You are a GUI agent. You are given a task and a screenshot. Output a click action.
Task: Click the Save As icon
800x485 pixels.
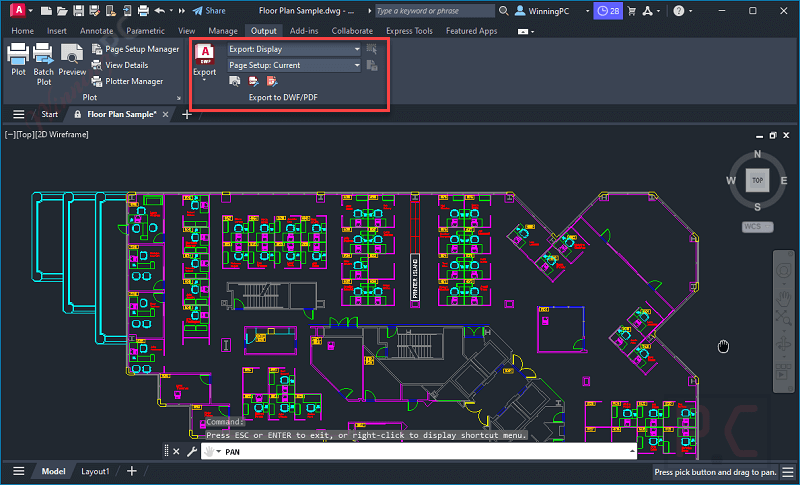coord(94,11)
